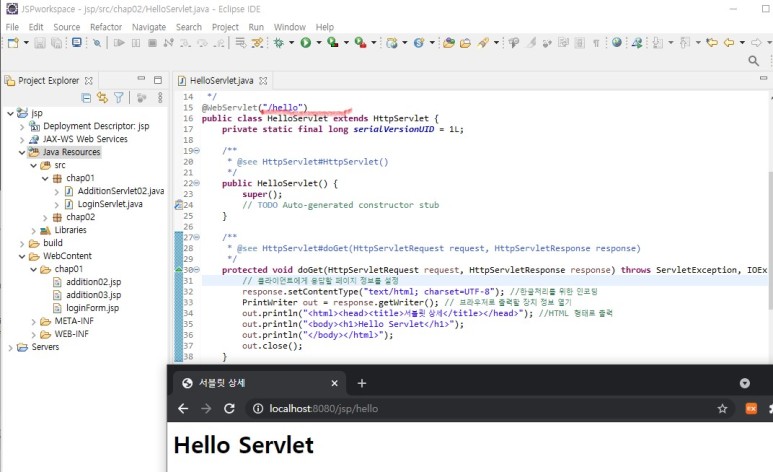The height and width of the screenshot is (472, 773).
Task: Expand the Servers project node
Action: pos(10,347)
